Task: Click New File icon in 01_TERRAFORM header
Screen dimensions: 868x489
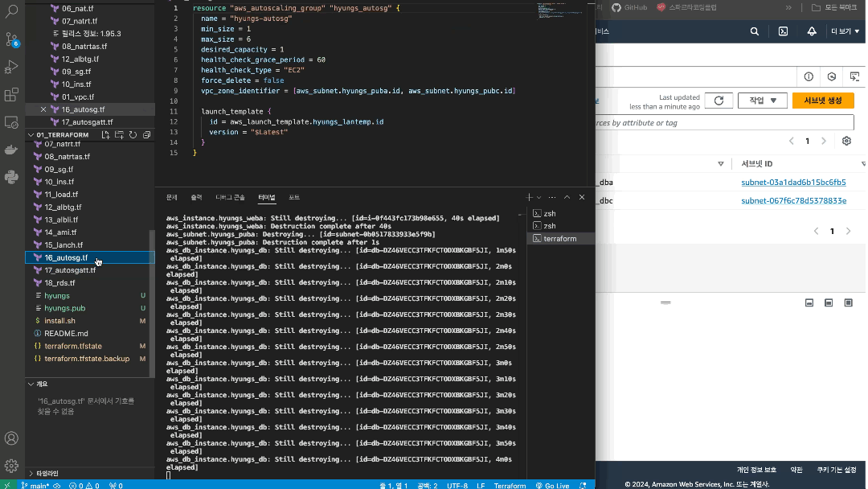Action: pos(105,134)
